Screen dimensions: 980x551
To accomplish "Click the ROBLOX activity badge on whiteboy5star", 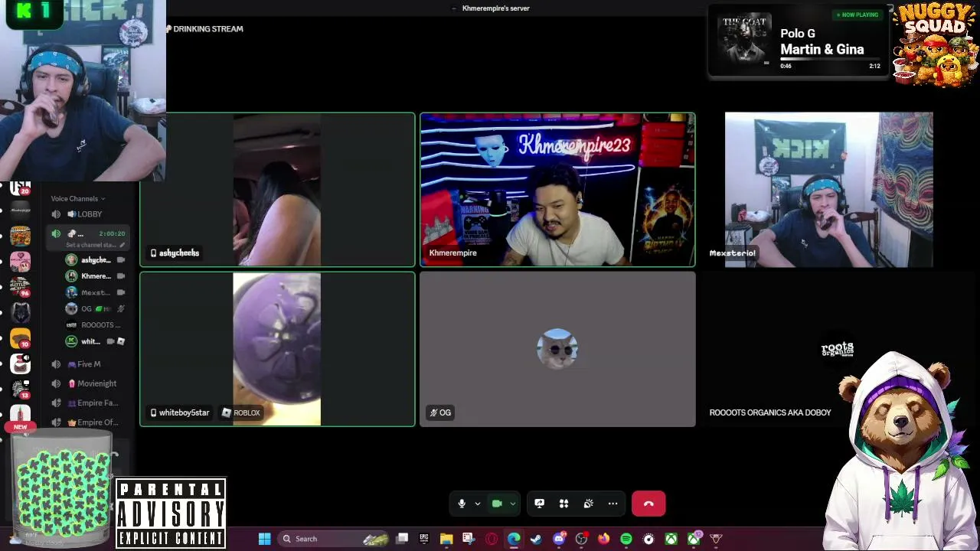I will [241, 412].
